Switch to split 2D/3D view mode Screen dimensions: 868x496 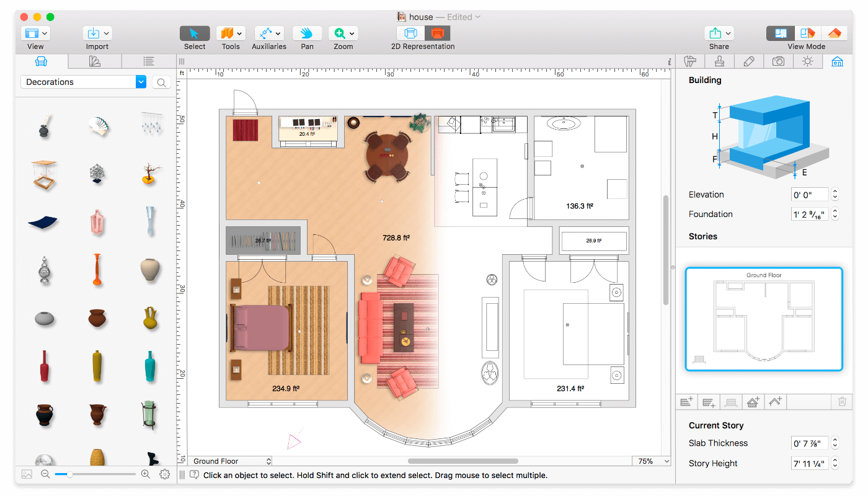807,33
